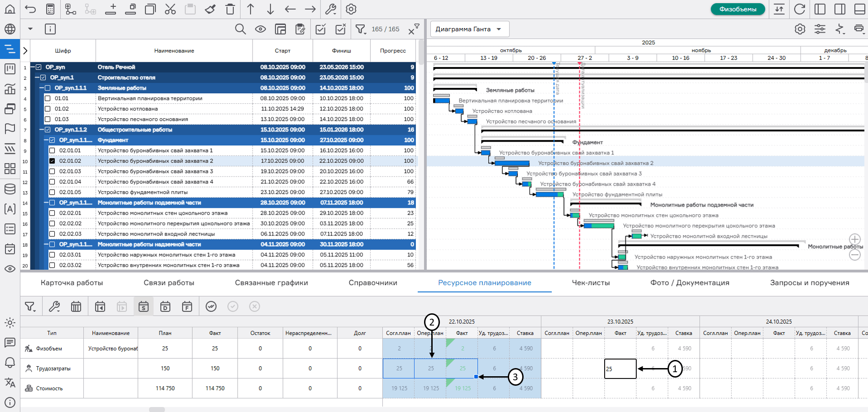The height and width of the screenshot is (412, 868).
Task: Click the undo arrow icon
Action: pos(30,9)
